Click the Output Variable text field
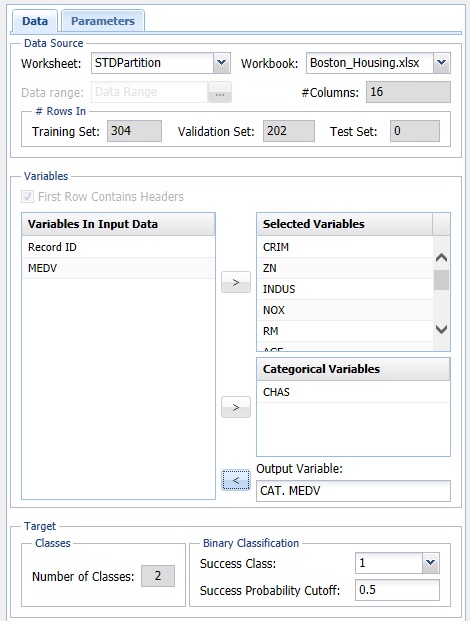 click(x=353, y=491)
